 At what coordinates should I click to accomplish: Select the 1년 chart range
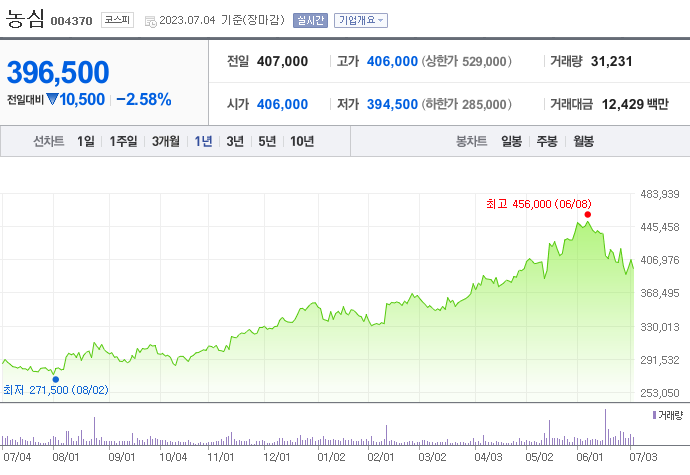203,141
